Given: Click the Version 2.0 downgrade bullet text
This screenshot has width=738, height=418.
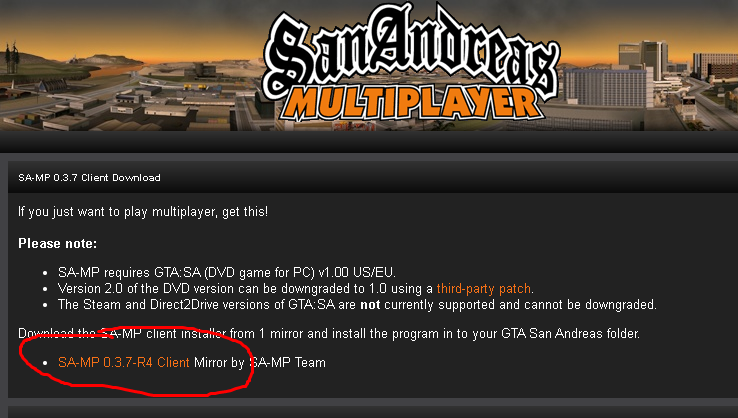Looking at the screenshot, I should tap(296, 289).
